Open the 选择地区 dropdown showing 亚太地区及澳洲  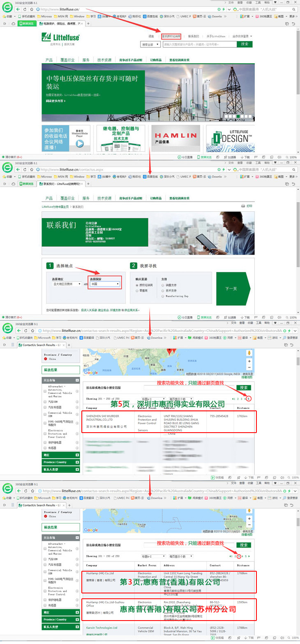[x=66, y=284]
